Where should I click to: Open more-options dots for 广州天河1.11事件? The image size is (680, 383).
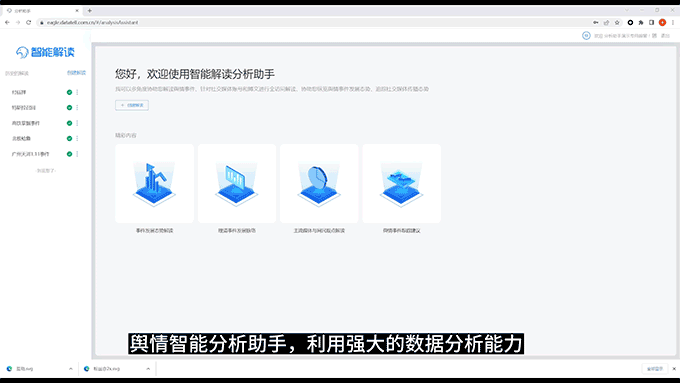click(x=77, y=154)
